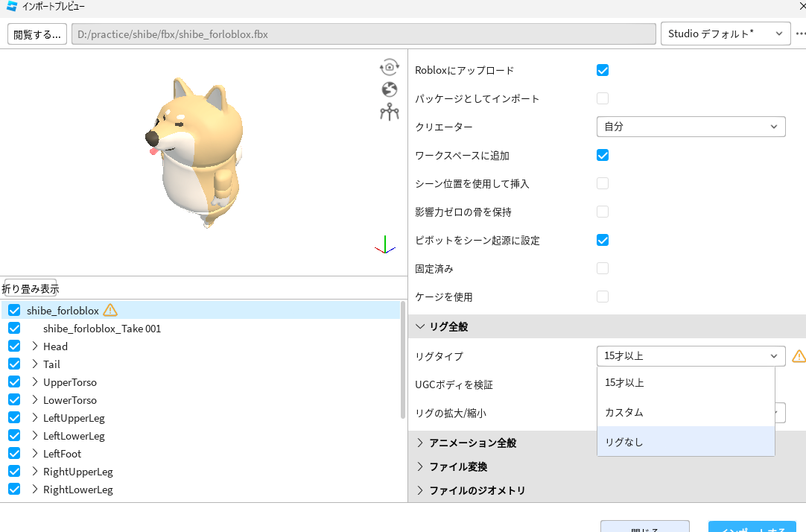Expand the Tail tree node
The image size is (806, 532).
35,364
